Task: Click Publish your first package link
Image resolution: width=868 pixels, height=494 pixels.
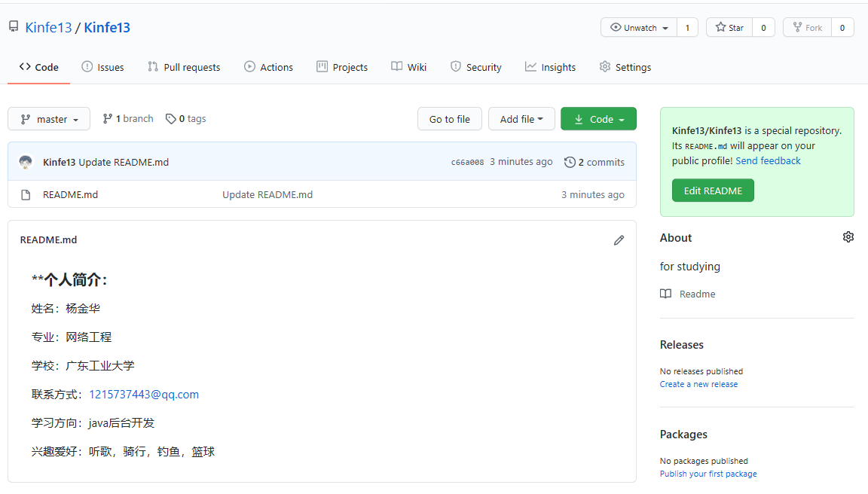Action: pyautogui.click(x=708, y=474)
